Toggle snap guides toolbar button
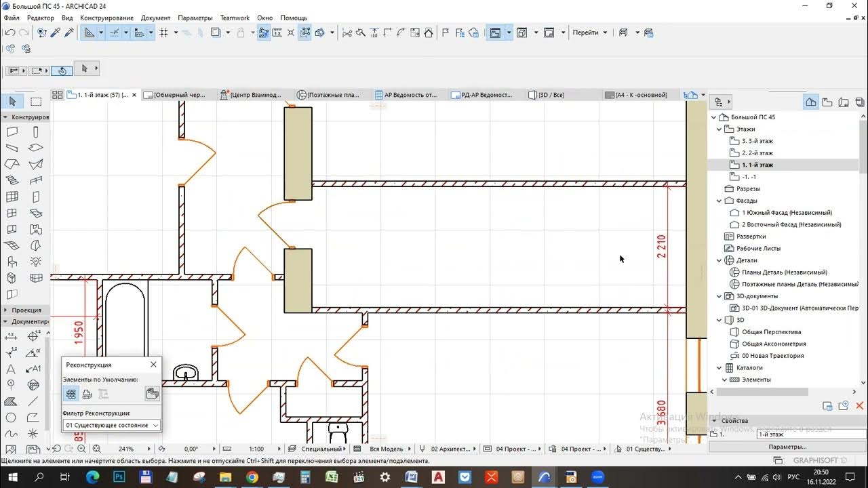 (x=115, y=33)
